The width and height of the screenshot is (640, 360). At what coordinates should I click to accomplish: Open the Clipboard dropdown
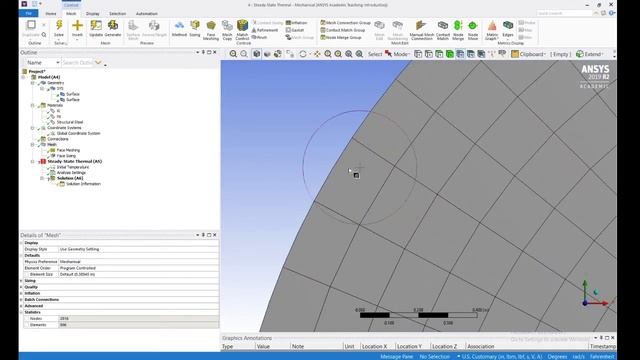pos(529,54)
